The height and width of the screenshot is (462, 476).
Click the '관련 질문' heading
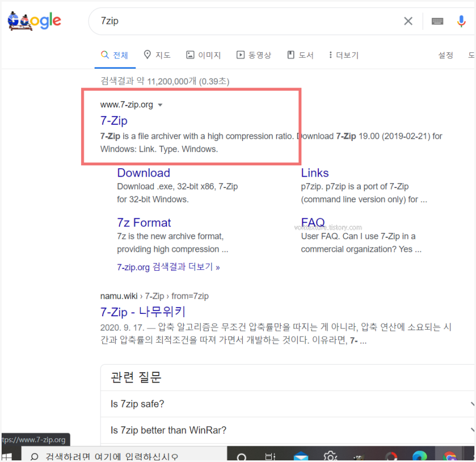pos(136,377)
